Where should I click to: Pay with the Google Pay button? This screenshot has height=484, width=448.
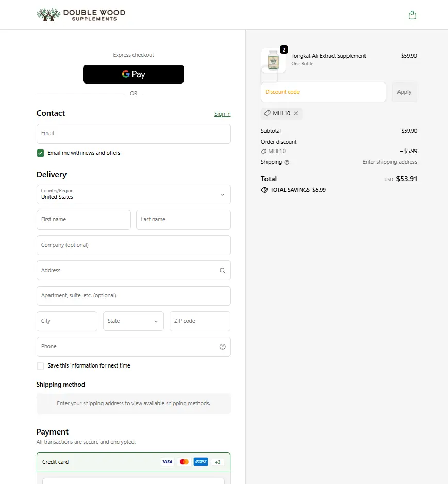click(x=134, y=74)
